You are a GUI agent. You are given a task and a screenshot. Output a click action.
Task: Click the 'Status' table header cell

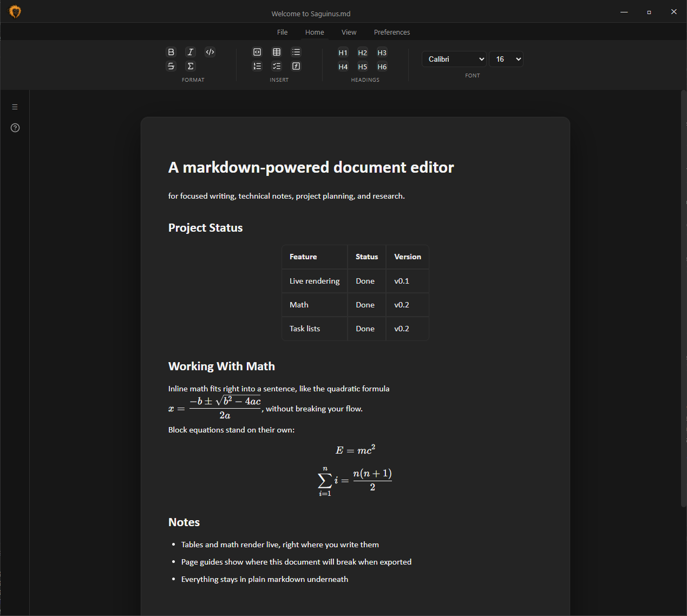(x=367, y=257)
